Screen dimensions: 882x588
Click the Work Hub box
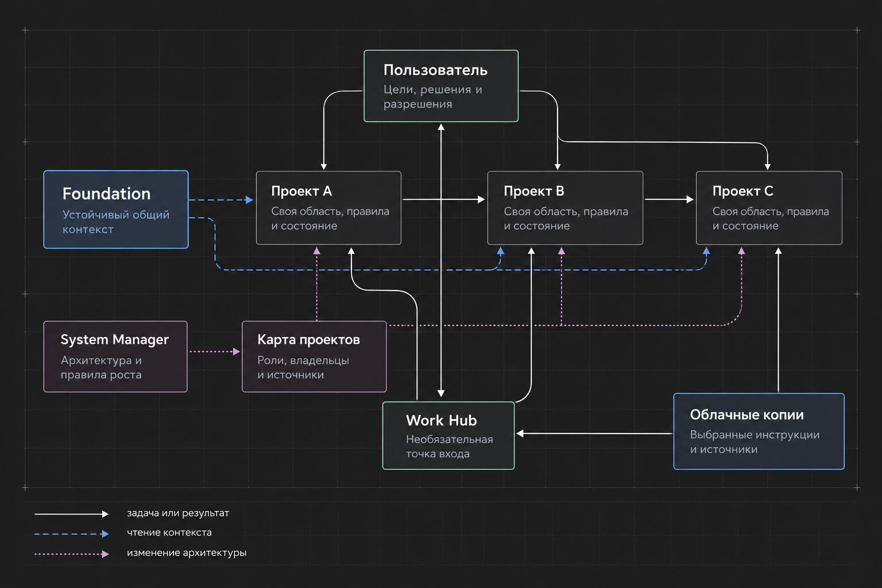[448, 435]
